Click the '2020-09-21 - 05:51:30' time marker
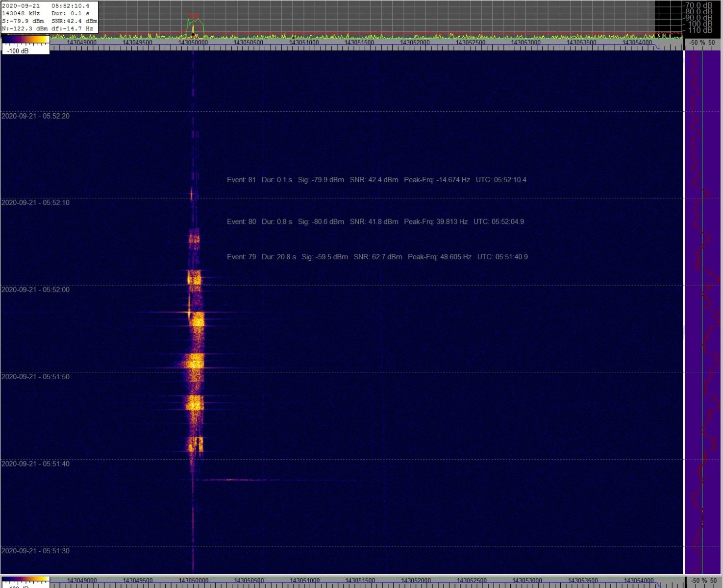Screen dimensions: 723x588 click(x=35, y=551)
